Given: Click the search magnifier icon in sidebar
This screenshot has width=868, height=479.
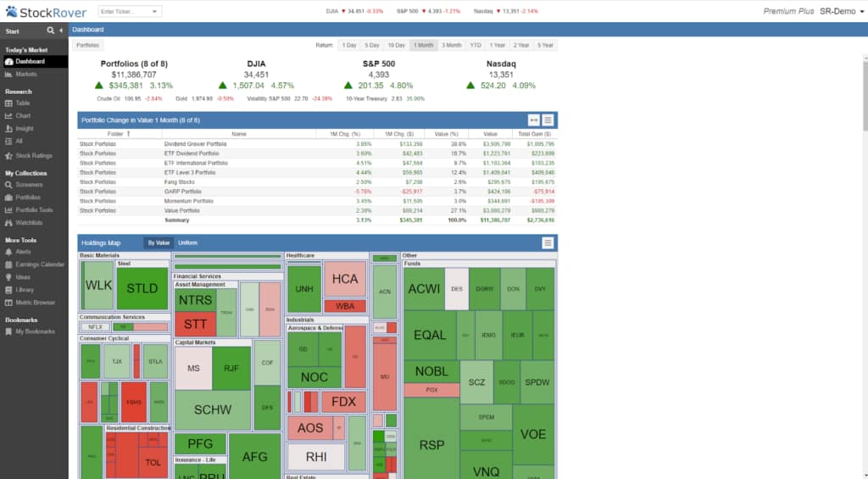Looking at the screenshot, I should coord(50,31).
